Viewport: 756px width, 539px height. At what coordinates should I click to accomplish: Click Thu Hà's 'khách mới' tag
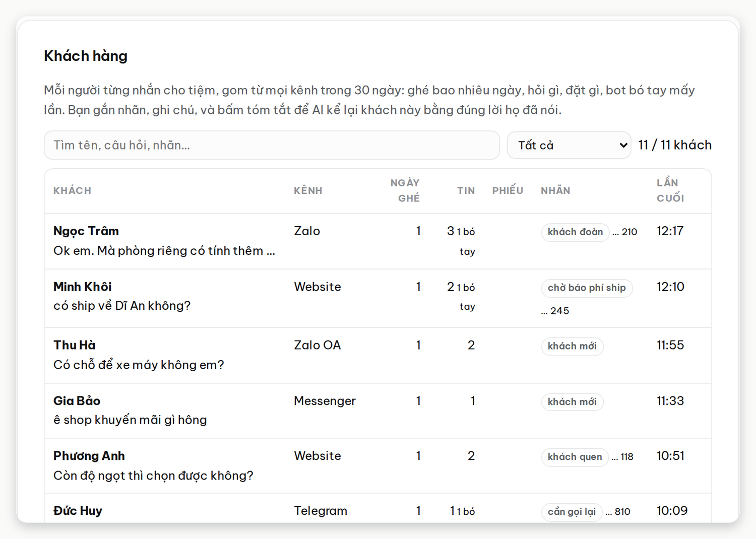572,347
